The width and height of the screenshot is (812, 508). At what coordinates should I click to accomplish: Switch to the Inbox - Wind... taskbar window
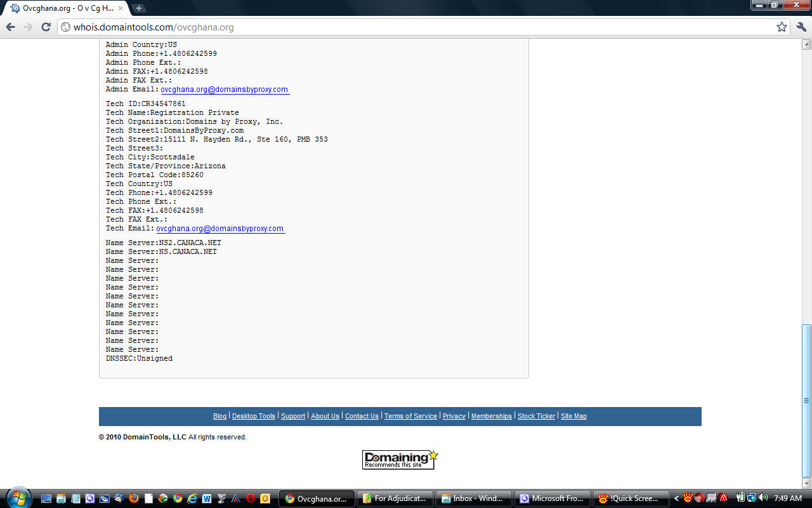click(473, 498)
